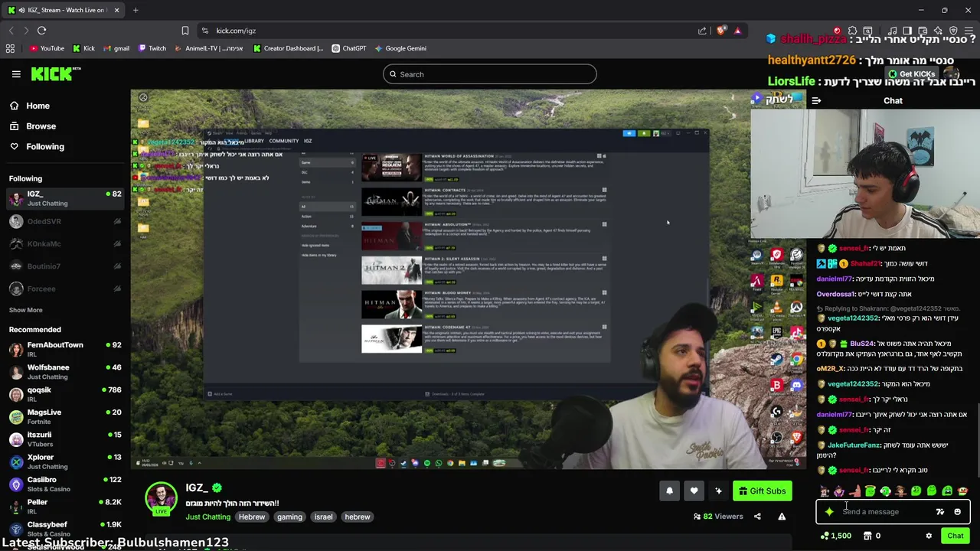Open FernAboutTown recommended channel
The height and width of the screenshot is (551, 980).
click(x=64, y=350)
